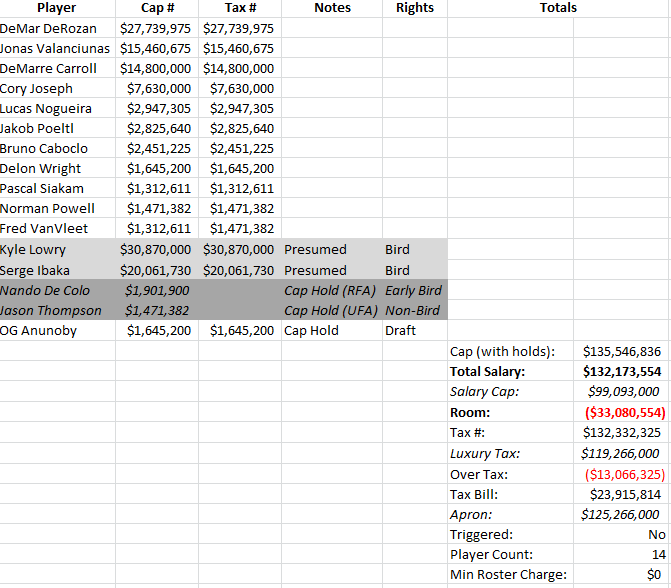Click Jason Thompson's Non-Bird rights cell
The width and height of the screenshot is (671, 588).
point(414,311)
